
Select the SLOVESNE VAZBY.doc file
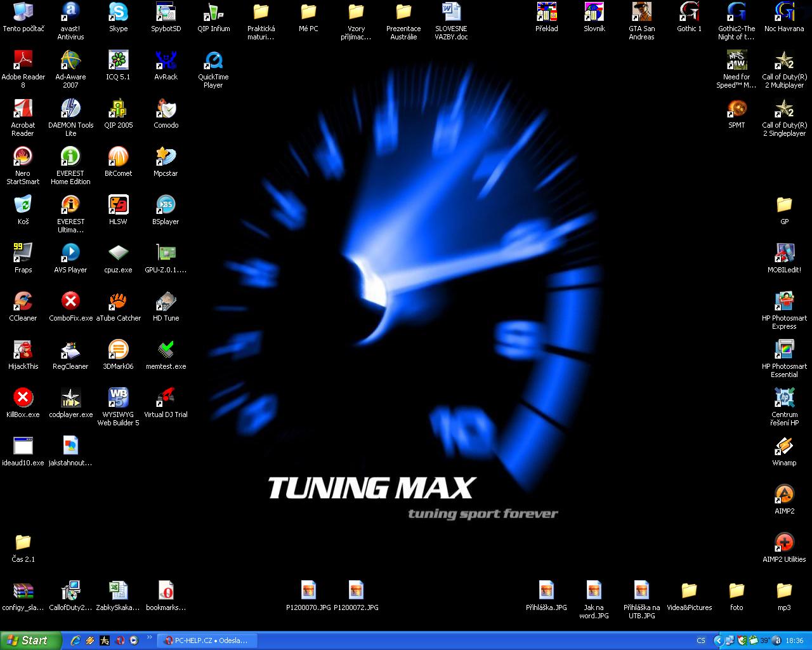(x=451, y=12)
